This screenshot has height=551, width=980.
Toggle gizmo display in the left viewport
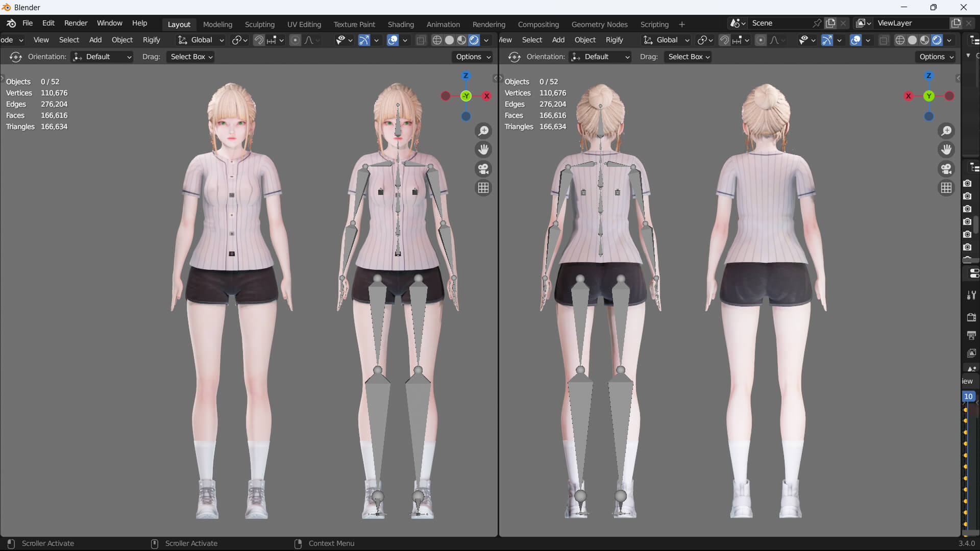click(364, 40)
